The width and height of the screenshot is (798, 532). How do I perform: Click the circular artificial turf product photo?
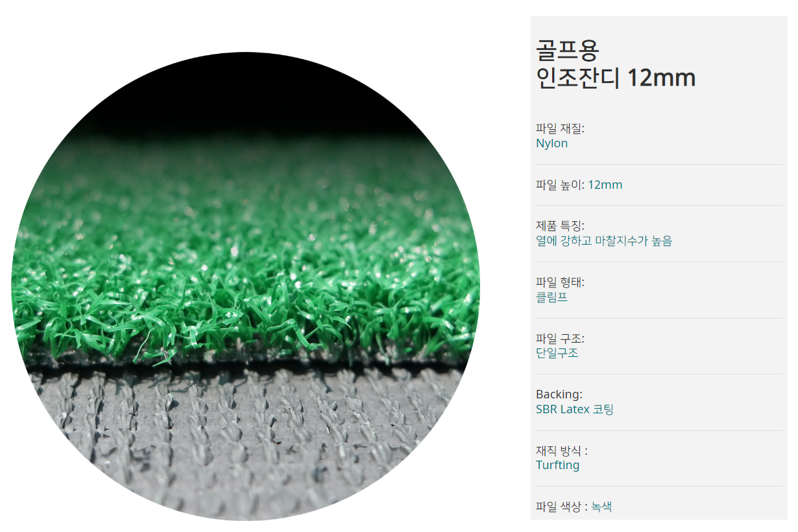[x=245, y=286]
